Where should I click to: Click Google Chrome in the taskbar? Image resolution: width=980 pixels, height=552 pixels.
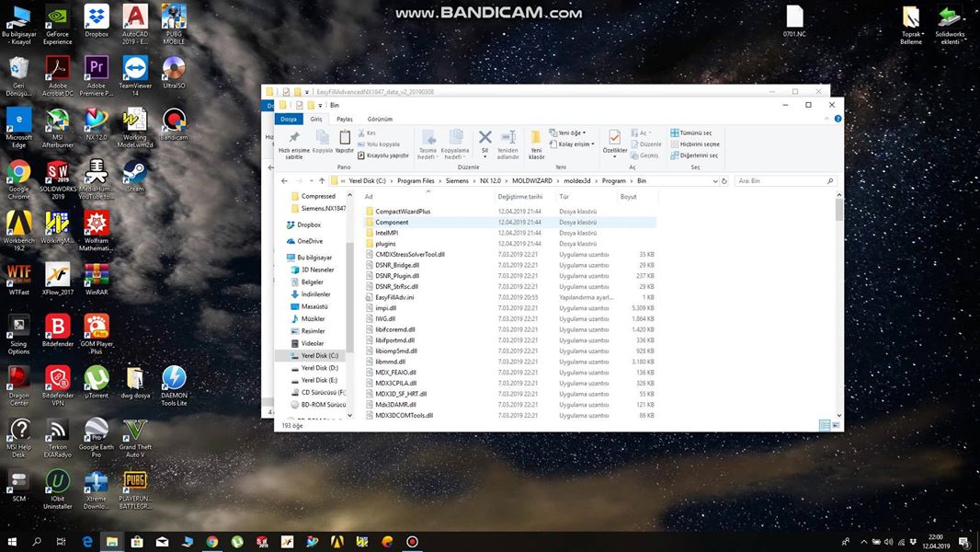point(211,541)
